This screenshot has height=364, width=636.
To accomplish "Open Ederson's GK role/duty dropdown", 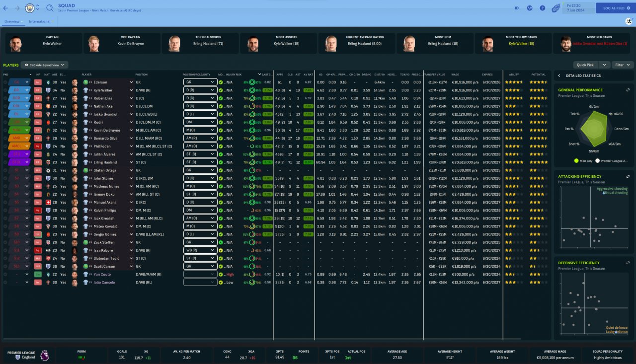I will click(200, 82).
